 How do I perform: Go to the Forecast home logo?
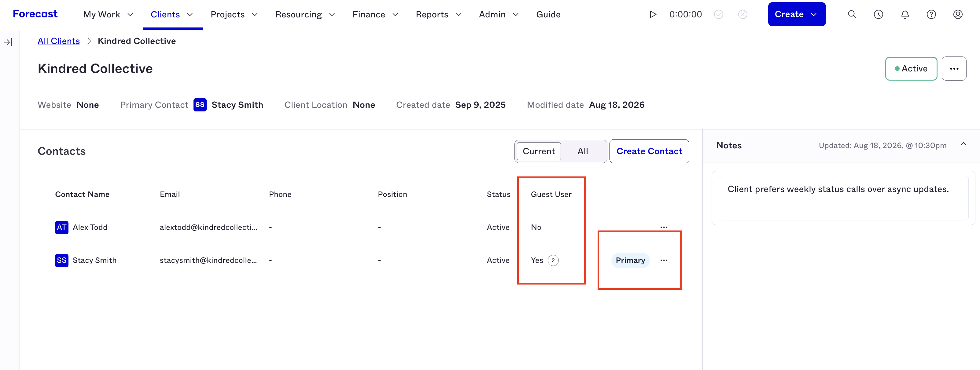35,14
